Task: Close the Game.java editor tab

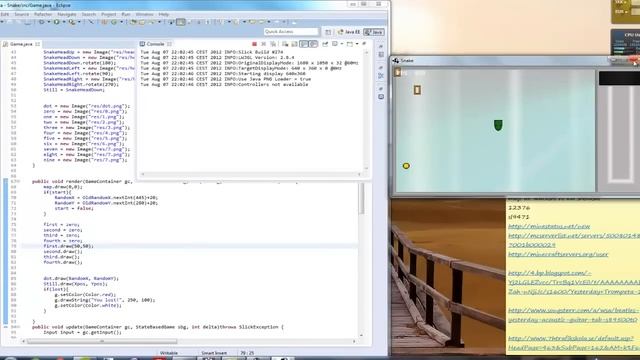Action: [x=38, y=44]
